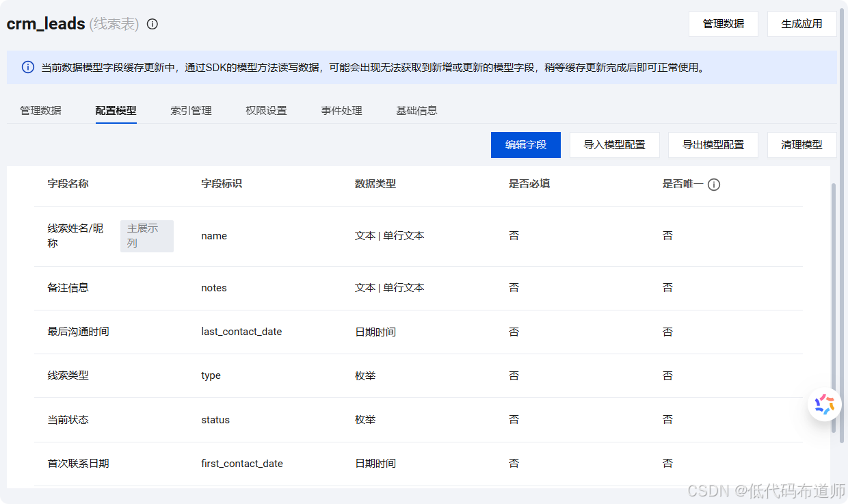This screenshot has width=848, height=504.
Task: Click the 字段标识 column header
Action: click(x=222, y=184)
